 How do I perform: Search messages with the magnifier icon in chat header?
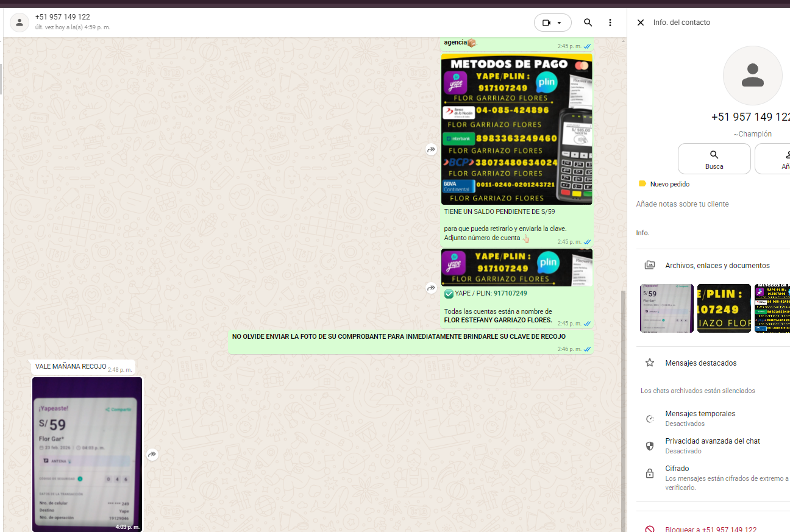588,23
